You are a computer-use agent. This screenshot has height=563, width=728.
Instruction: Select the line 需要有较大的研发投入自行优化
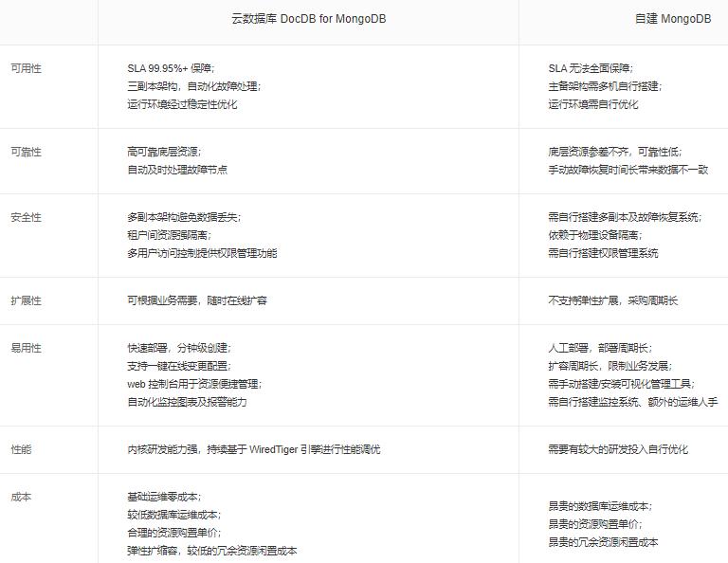click(618, 450)
